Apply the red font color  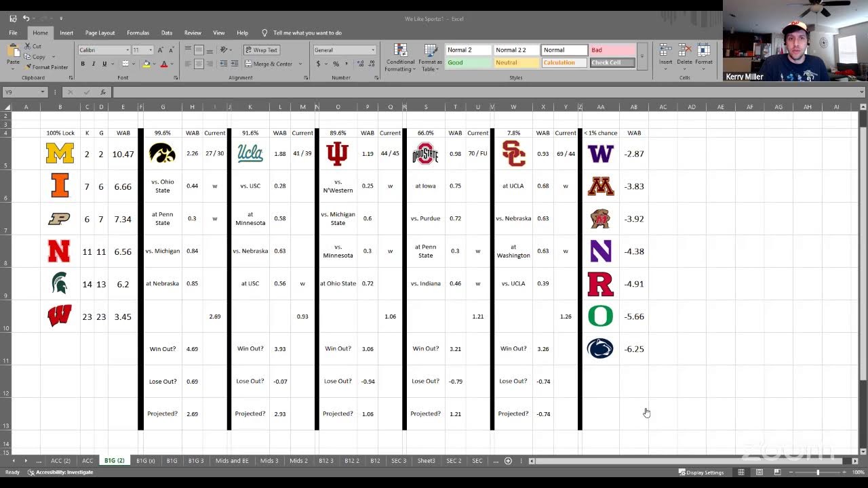163,64
